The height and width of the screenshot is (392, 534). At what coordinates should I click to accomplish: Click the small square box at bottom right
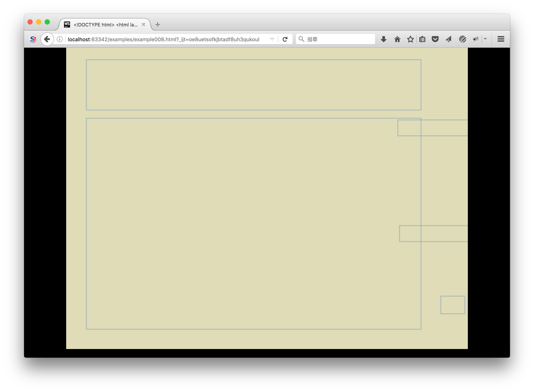tap(453, 305)
